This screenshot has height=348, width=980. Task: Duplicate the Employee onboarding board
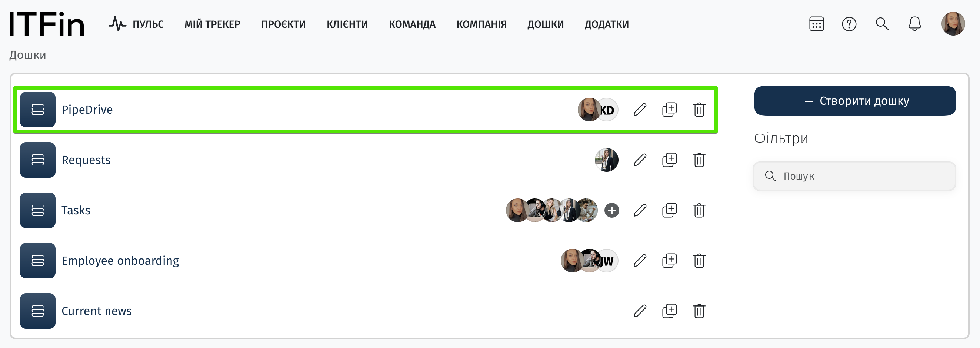click(670, 261)
